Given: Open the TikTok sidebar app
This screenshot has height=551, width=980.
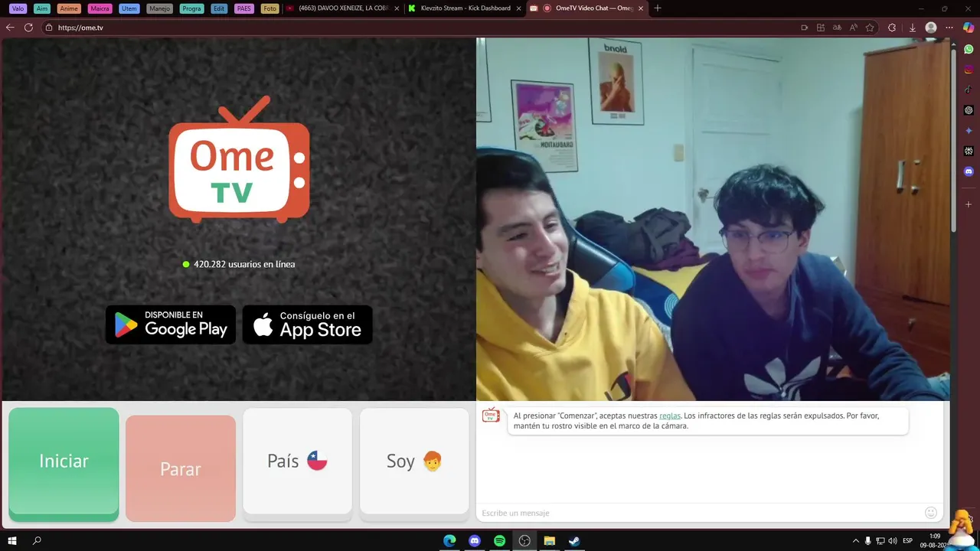Looking at the screenshot, I should pyautogui.click(x=969, y=90).
